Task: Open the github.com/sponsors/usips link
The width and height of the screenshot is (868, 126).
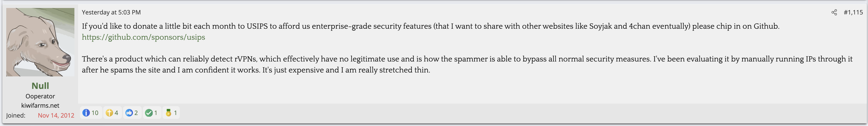Action: (x=143, y=37)
